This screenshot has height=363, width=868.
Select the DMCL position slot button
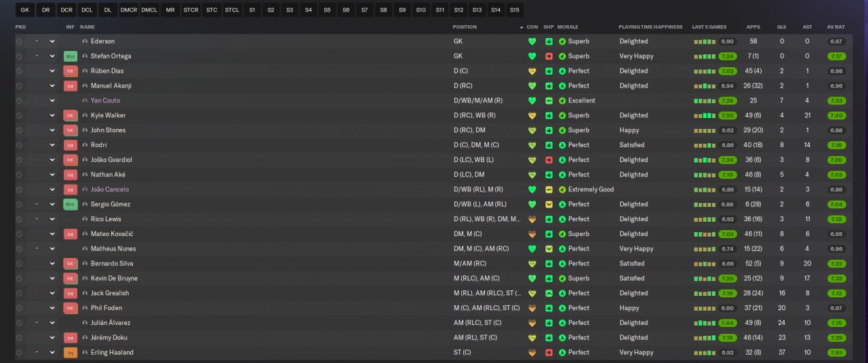[149, 9]
